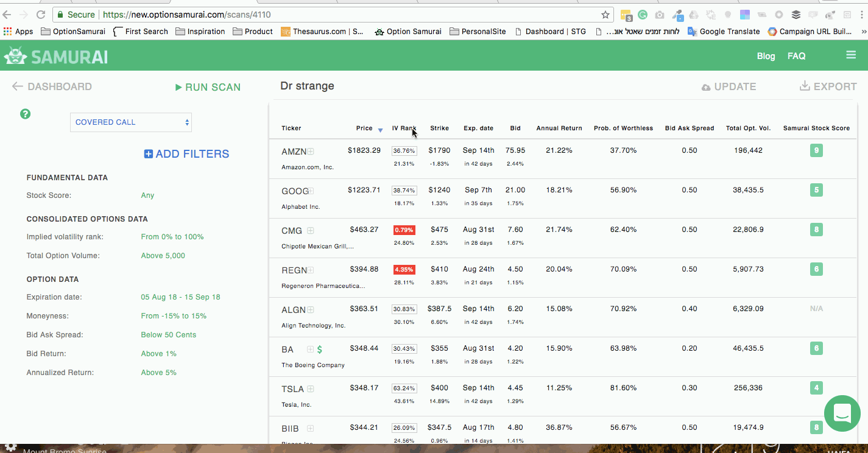This screenshot has width=868, height=453.
Task: Click CMG's red IV rank 0.79%
Action: pos(404,230)
